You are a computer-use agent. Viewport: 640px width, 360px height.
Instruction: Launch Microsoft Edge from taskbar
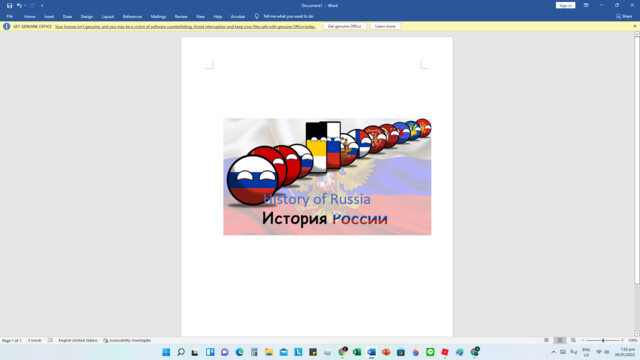pyautogui.click(x=239, y=352)
